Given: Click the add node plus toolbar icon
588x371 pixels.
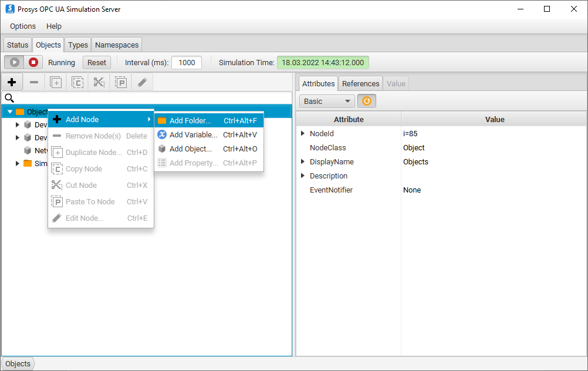Looking at the screenshot, I should pos(12,82).
